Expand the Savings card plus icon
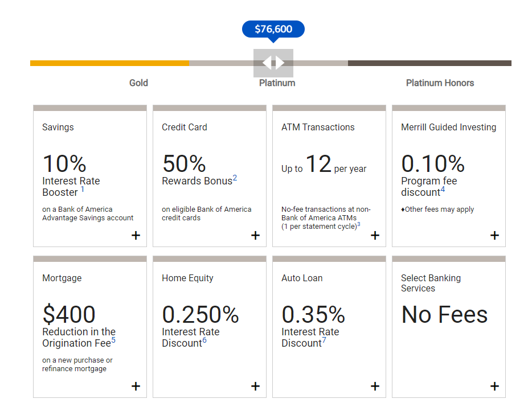Screen dimensions: 532x415 [136, 235]
